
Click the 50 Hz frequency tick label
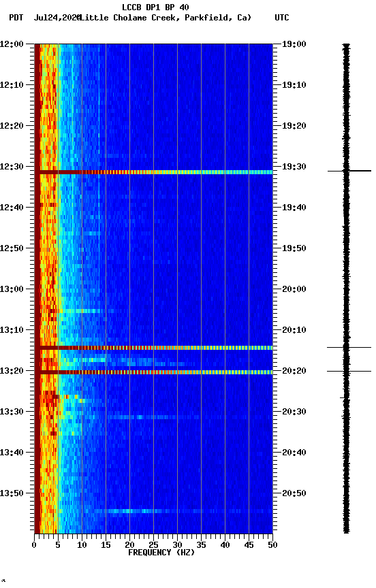(x=272, y=545)
